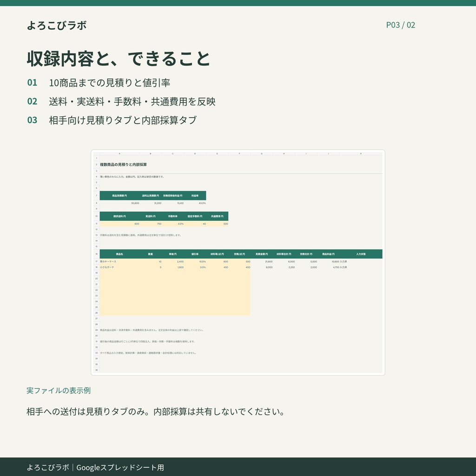Select list item 10商品までの見積りと値引率
Image resolution: width=476 pixels, height=476 pixels.
(109, 83)
